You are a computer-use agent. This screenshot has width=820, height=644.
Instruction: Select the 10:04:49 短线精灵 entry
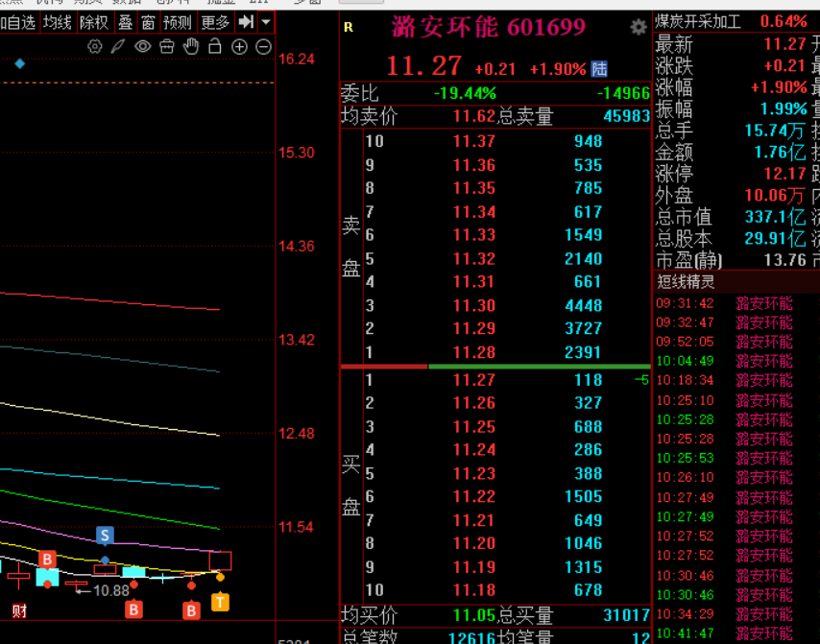736,361
